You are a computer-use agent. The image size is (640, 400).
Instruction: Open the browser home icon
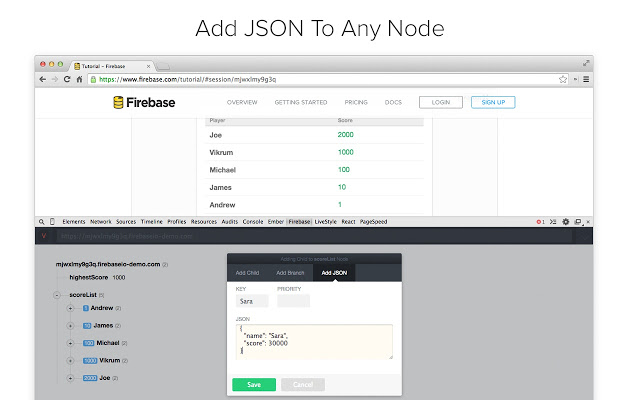point(79,80)
